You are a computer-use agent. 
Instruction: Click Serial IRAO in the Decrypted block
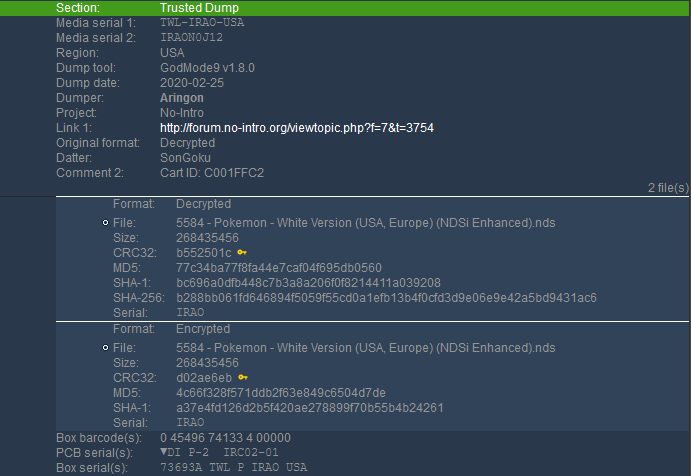pyautogui.click(x=190, y=312)
